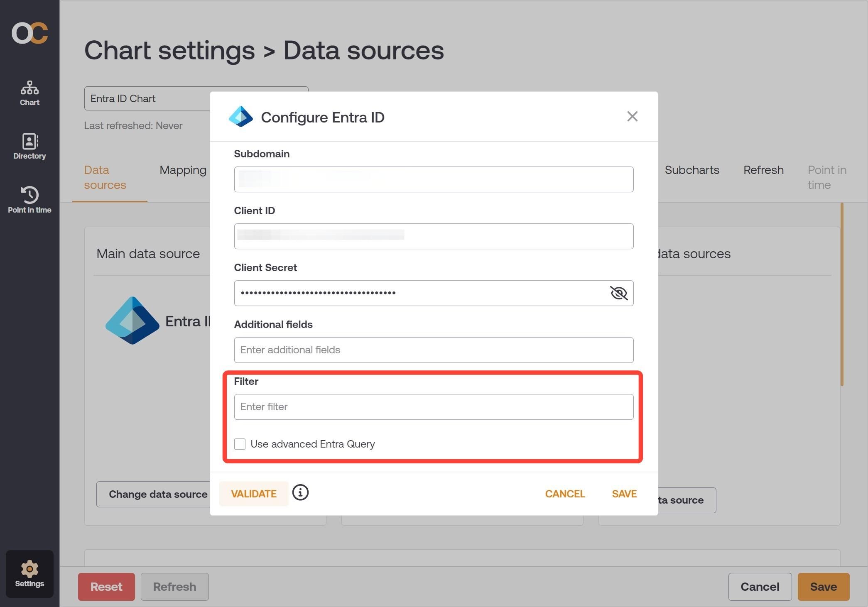The image size is (868, 607).
Task: Enable Use advanced Entra Query checkbox
Action: tap(240, 444)
